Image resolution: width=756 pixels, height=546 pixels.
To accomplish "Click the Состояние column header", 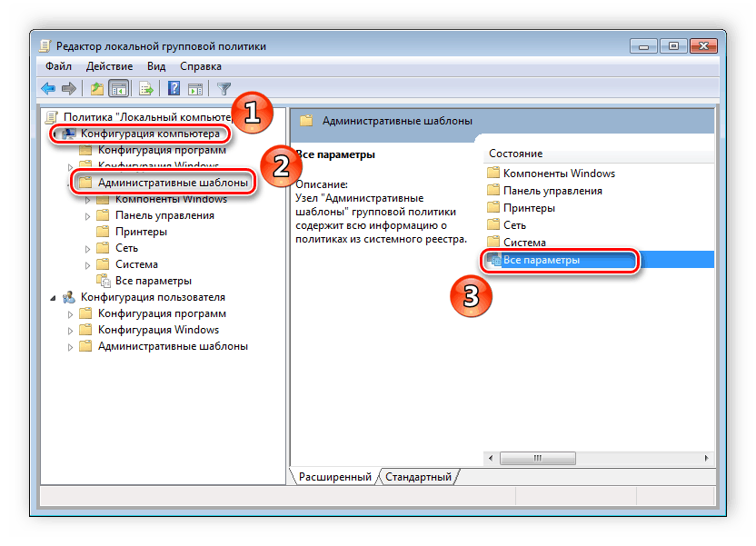I will click(515, 154).
